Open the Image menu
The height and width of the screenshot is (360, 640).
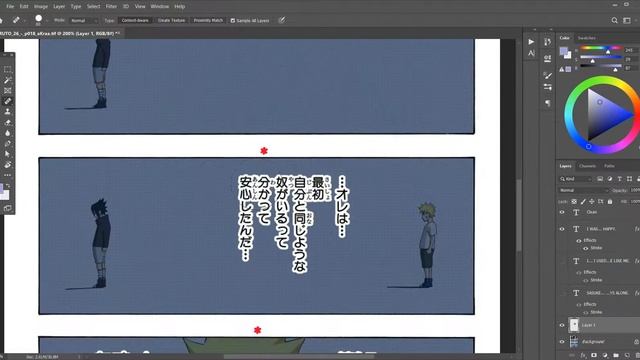tap(41, 7)
